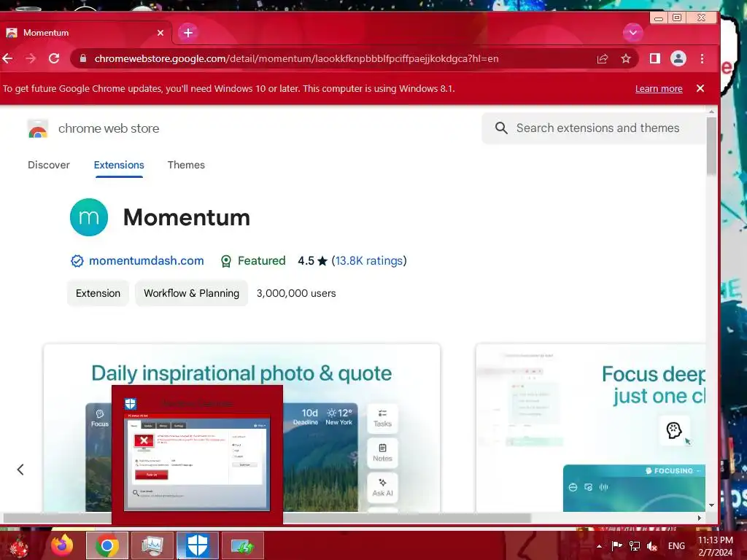This screenshot has height=560, width=747.
Task: Open Firefox from the taskbar
Action: click(x=62, y=545)
